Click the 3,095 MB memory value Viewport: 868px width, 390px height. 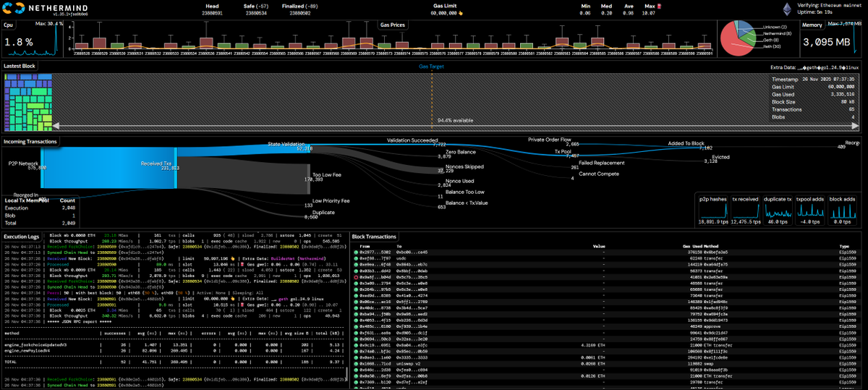(827, 42)
